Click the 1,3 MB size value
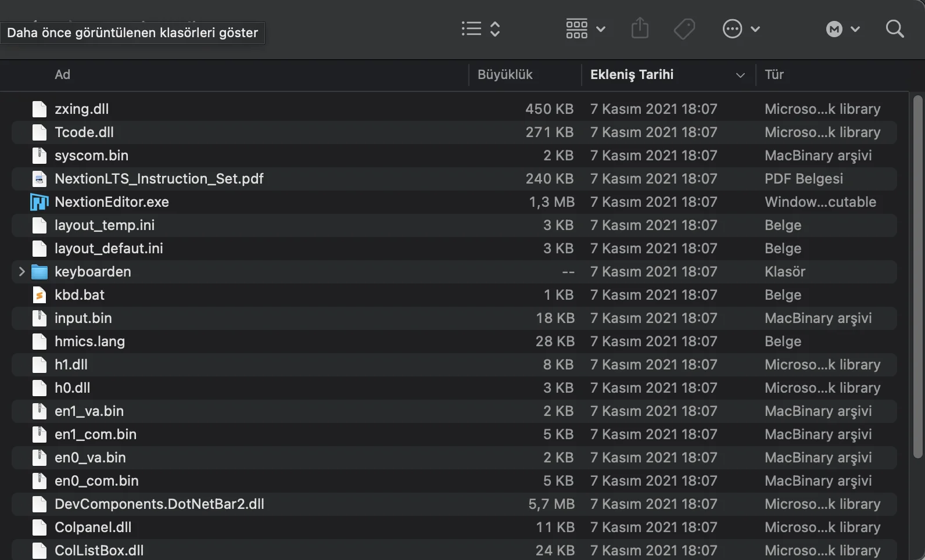Image resolution: width=925 pixels, height=560 pixels. click(551, 202)
